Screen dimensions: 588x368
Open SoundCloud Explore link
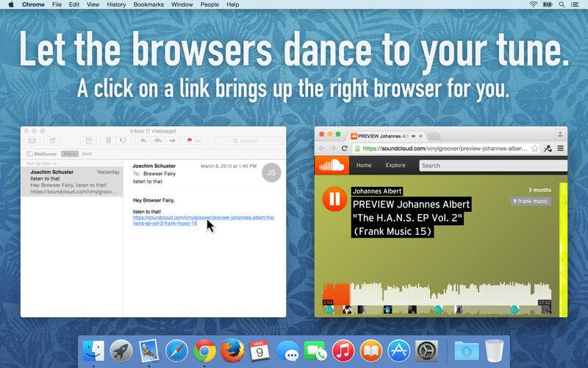click(x=395, y=165)
